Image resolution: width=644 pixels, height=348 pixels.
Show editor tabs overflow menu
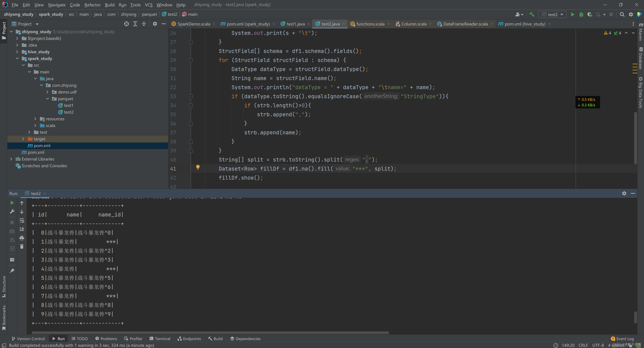click(x=633, y=24)
